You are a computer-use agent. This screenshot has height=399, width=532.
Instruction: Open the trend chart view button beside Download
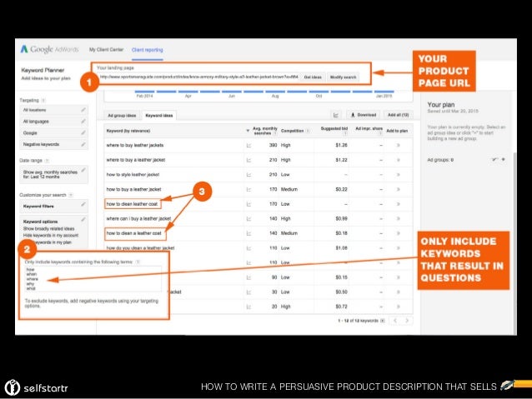(x=336, y=115)
